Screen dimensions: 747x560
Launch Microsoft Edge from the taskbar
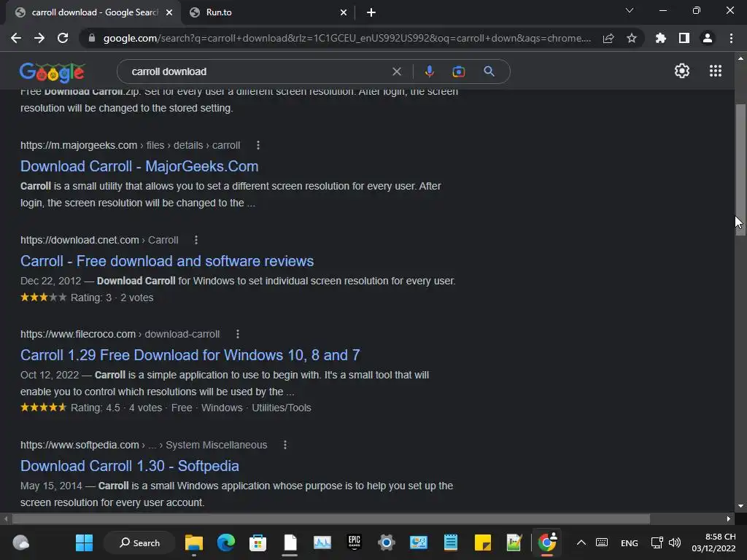[226, 542]
